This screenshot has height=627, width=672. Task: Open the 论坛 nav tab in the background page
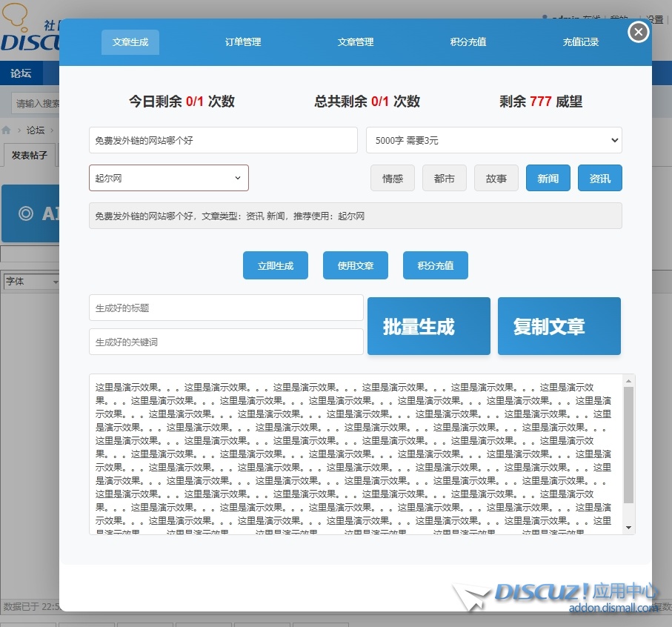21,73
